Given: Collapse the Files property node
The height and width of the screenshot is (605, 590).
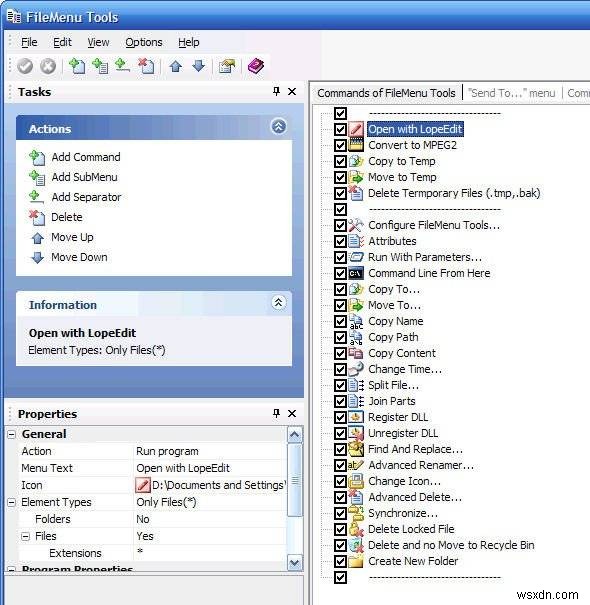Looking at the screenshot, I should [x=25, y=536].
